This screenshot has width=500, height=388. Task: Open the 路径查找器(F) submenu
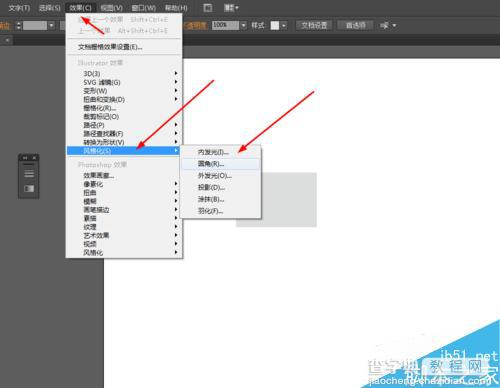point(124,134)
